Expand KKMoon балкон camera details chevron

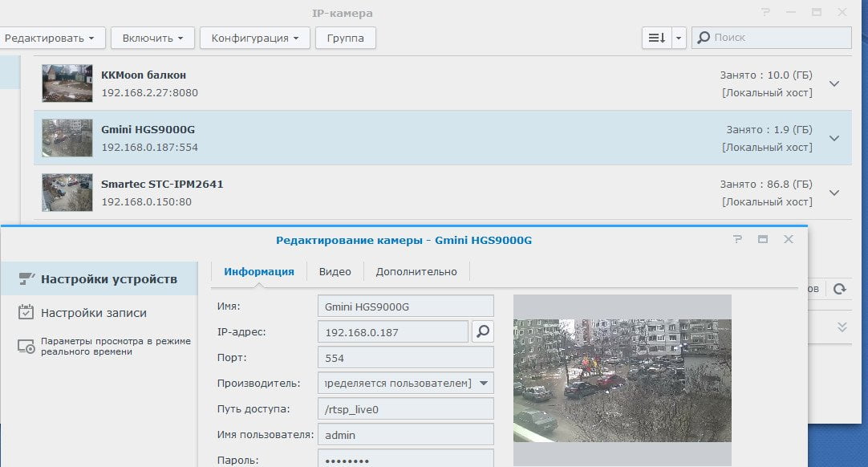pos(834,83)
